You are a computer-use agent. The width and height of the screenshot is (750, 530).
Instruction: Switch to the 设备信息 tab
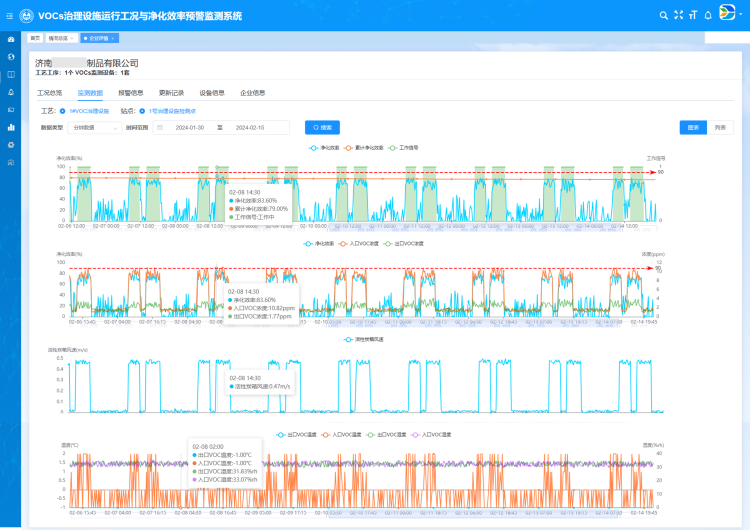pyautogui.click(x=212, y=92)
